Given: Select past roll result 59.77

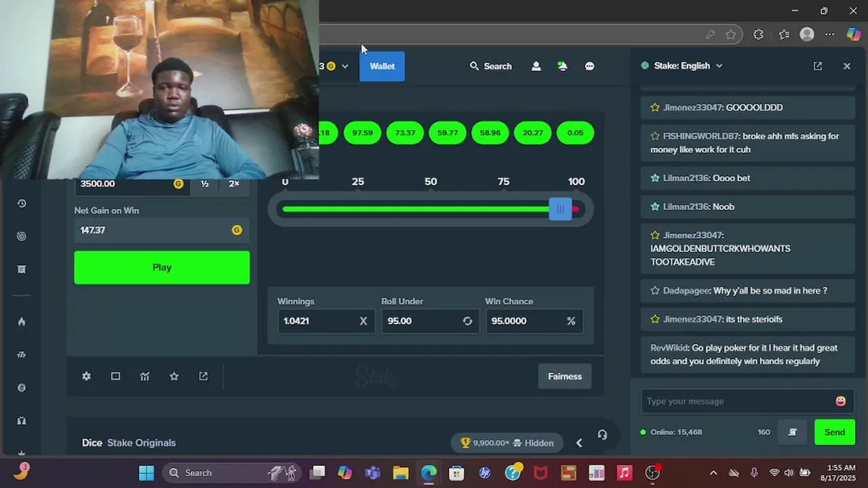Looking at the screenshot, I should (448, 133).
